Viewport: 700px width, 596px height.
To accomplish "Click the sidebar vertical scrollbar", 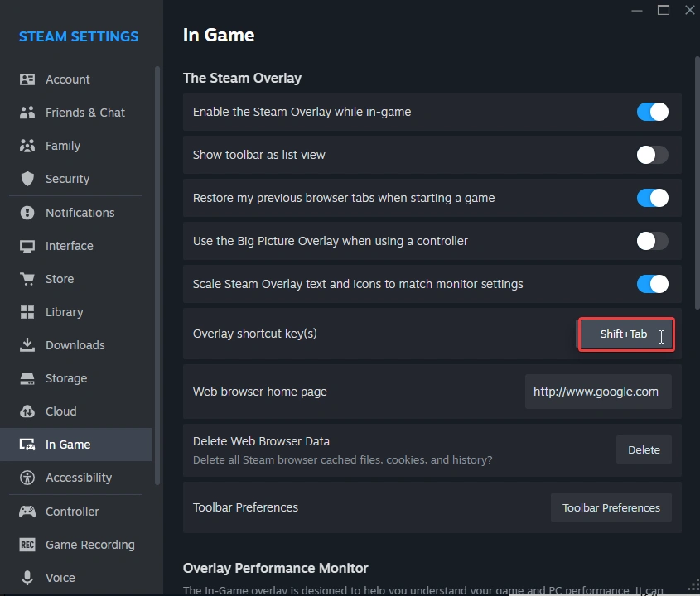I will coord(157,276).
